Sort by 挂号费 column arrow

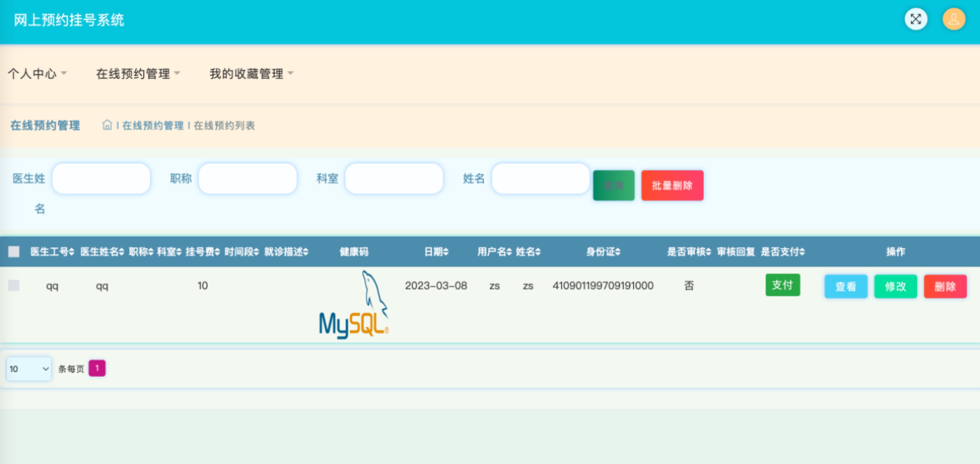pyautogui.click(x=217, y=252)
